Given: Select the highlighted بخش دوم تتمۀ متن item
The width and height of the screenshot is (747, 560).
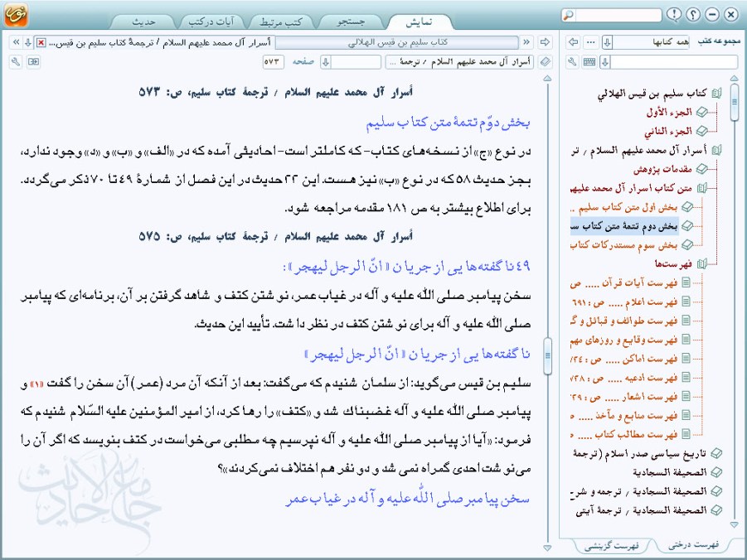Looking at the screenshot, I should [x=623, y=227].
